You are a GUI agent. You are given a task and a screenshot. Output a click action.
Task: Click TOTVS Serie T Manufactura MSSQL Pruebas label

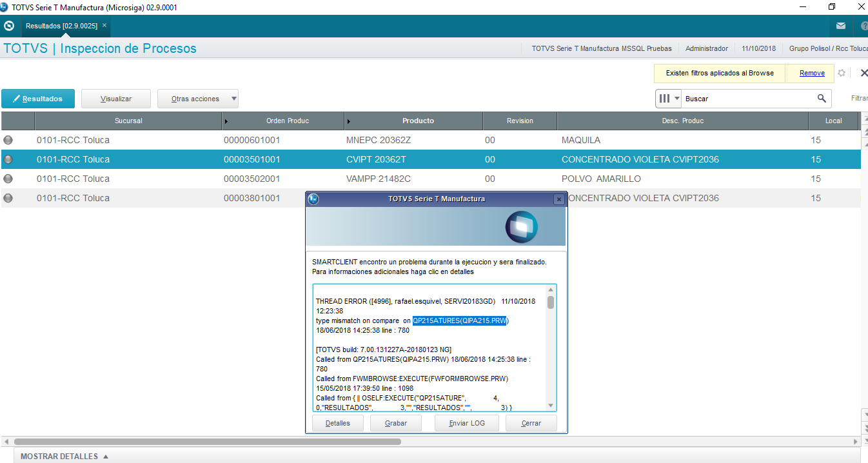(602, 48)
